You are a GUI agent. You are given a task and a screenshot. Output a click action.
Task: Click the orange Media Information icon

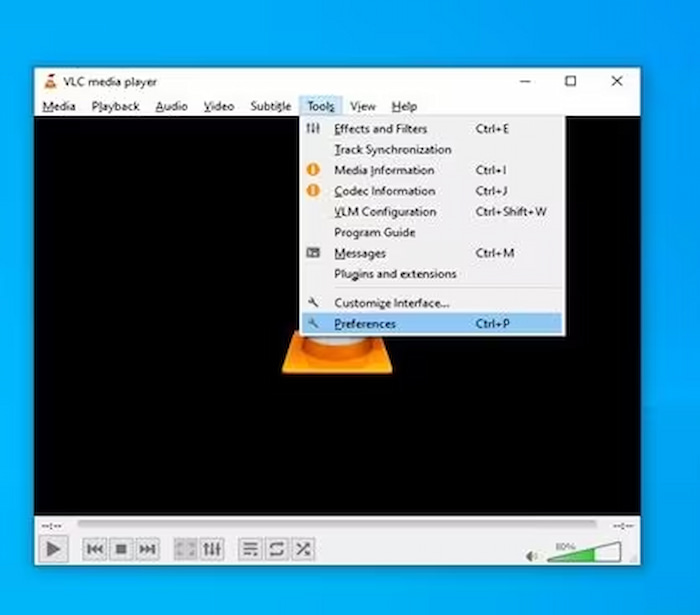[x=313, y=170]
